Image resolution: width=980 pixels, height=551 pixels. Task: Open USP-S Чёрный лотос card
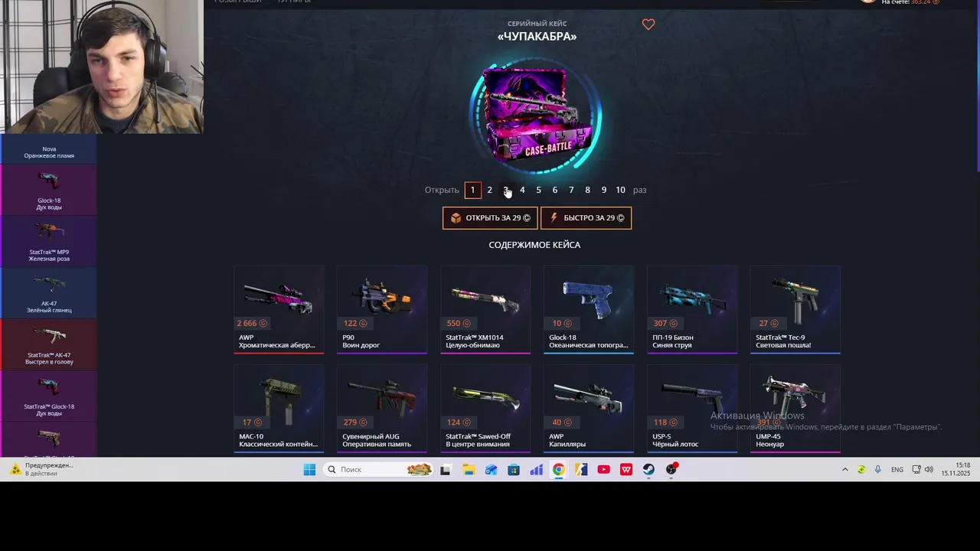[692, 409]
